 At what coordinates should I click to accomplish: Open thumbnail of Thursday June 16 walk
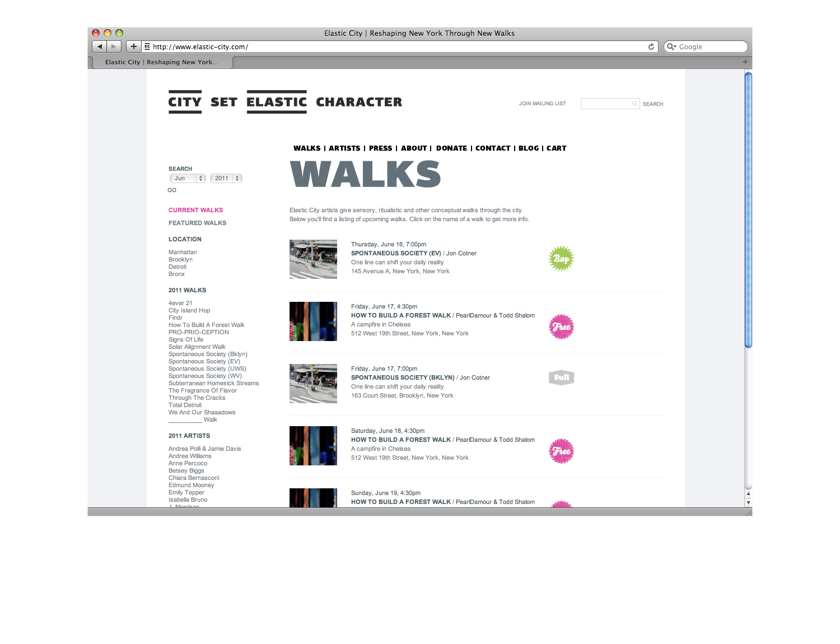(x=313, y=259)
